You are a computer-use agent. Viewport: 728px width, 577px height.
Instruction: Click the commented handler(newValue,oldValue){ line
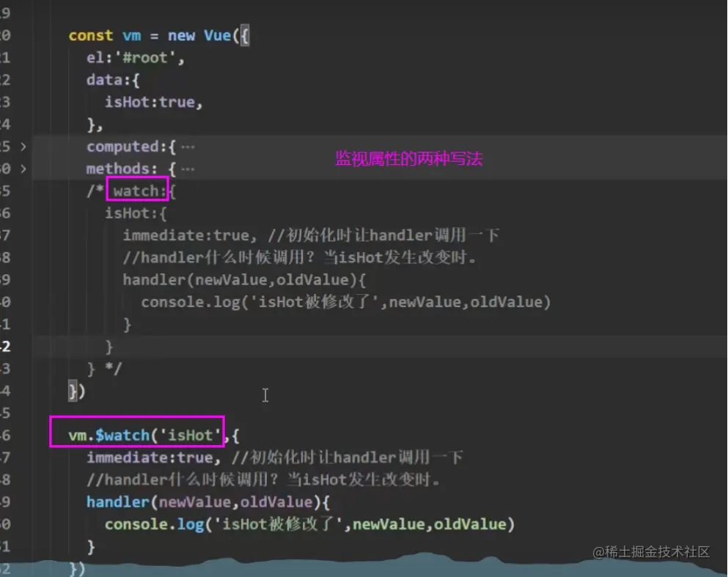click(244, 280)
